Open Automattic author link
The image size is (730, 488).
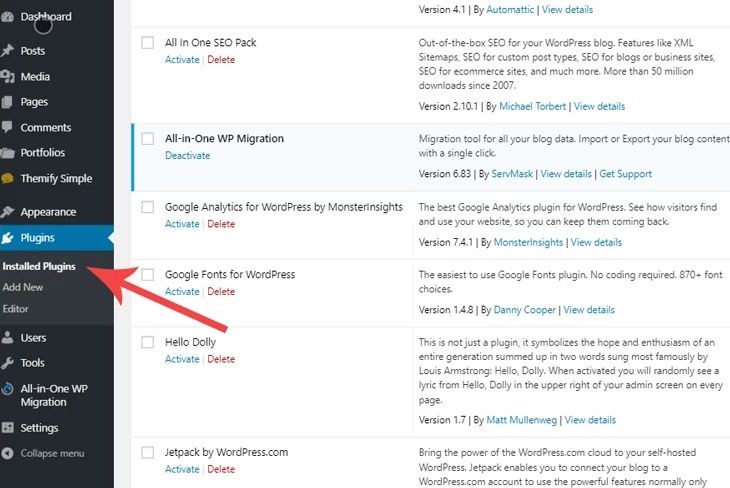tap(510, 9)
